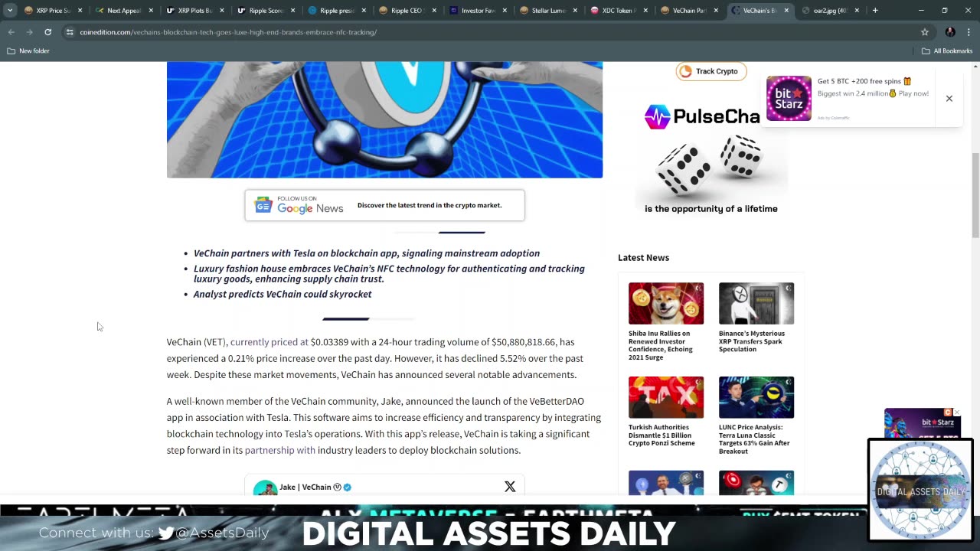The image size is (980, 551).
Task: Follow the 'partnership with' link
Action: [x=280, y=450]
